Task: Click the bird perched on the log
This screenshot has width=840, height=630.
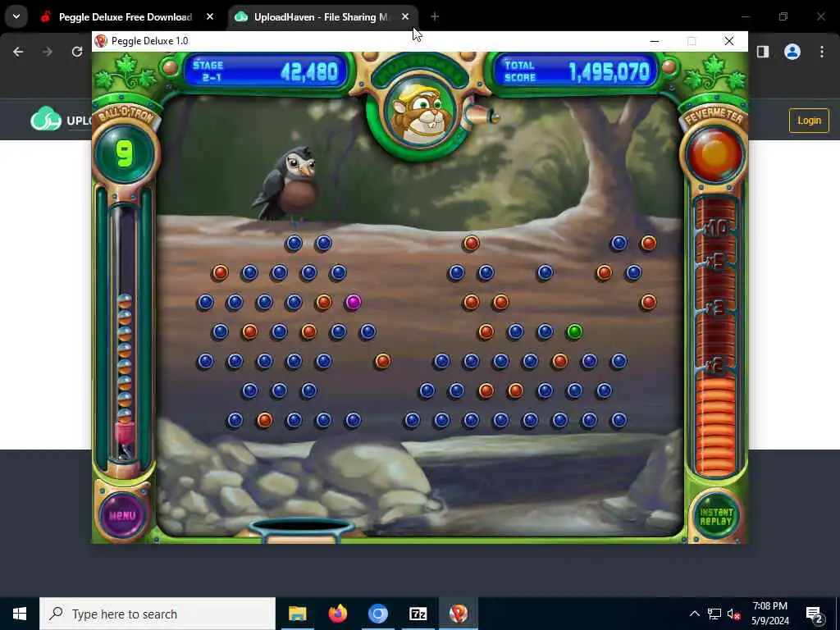Action: click(288, 184)
